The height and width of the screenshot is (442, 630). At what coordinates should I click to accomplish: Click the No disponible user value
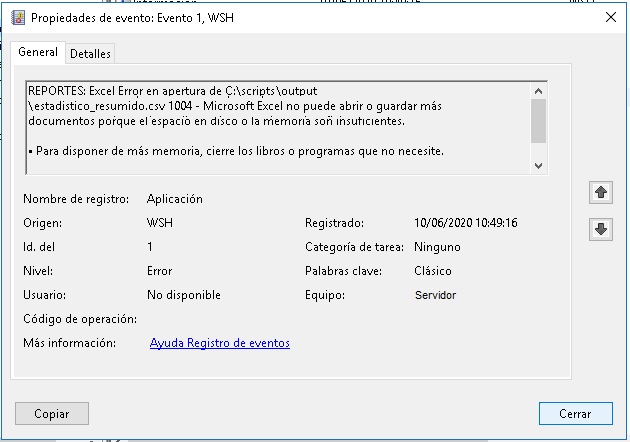point(183,295)
